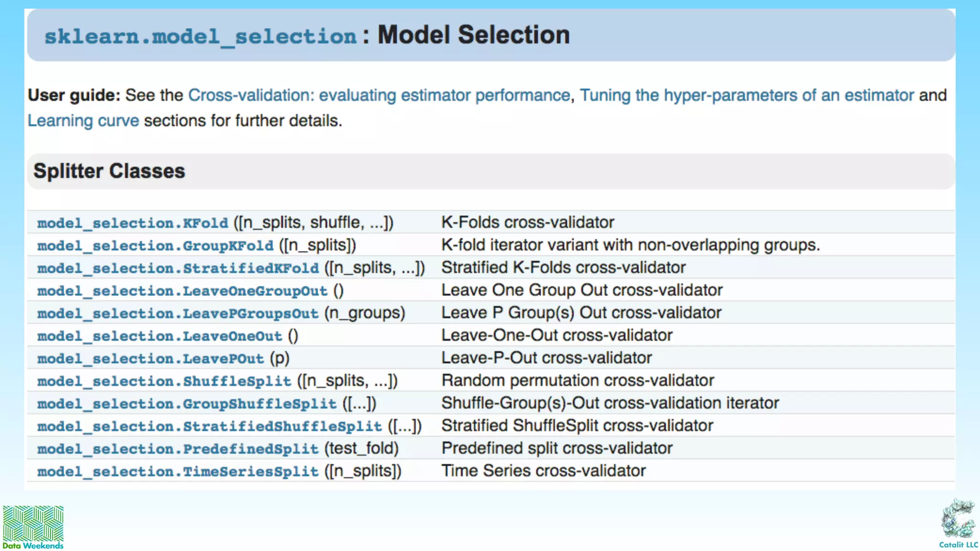Open the sklearn.model_selection module link
This screenshot has height=551, width=980.
point(200,36)
